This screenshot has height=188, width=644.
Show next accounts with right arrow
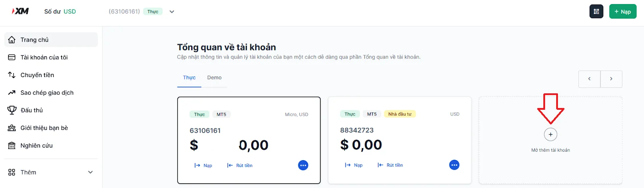click(611, 79)
